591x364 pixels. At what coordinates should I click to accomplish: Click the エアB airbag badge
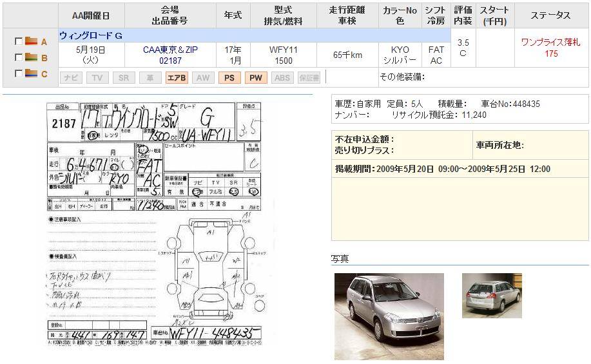pyautogui.click(x=177, y=77)
